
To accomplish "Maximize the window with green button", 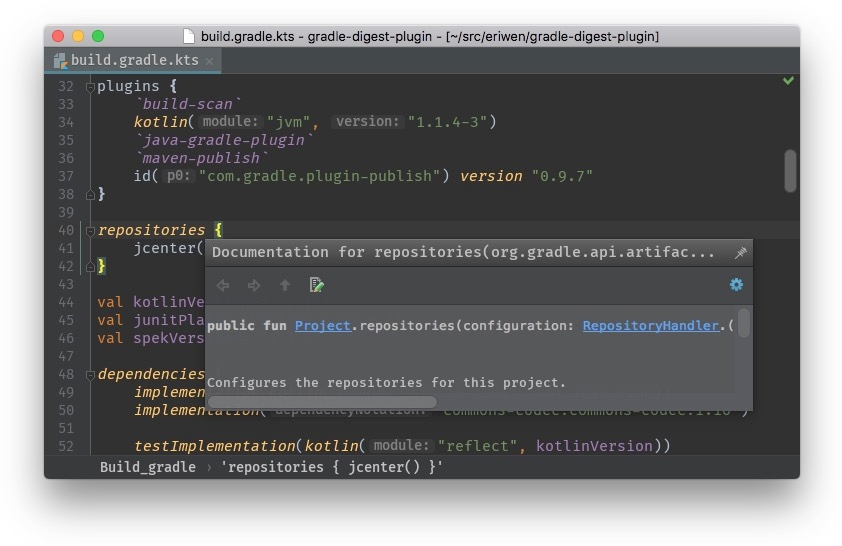I will click(x=98, y=36).
